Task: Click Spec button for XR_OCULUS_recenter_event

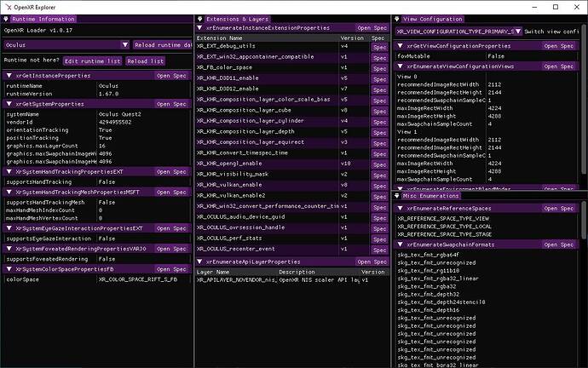Action: 380,250
